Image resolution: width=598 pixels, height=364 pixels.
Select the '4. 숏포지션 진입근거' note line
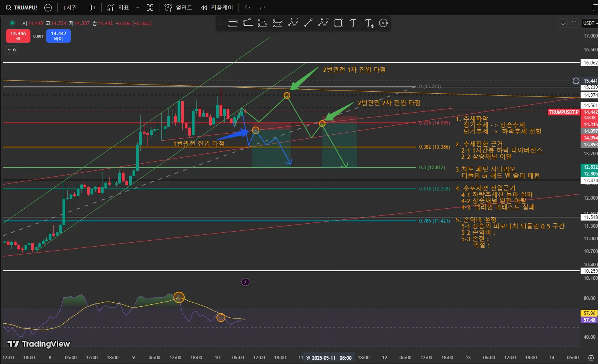[x=485, y=188]
